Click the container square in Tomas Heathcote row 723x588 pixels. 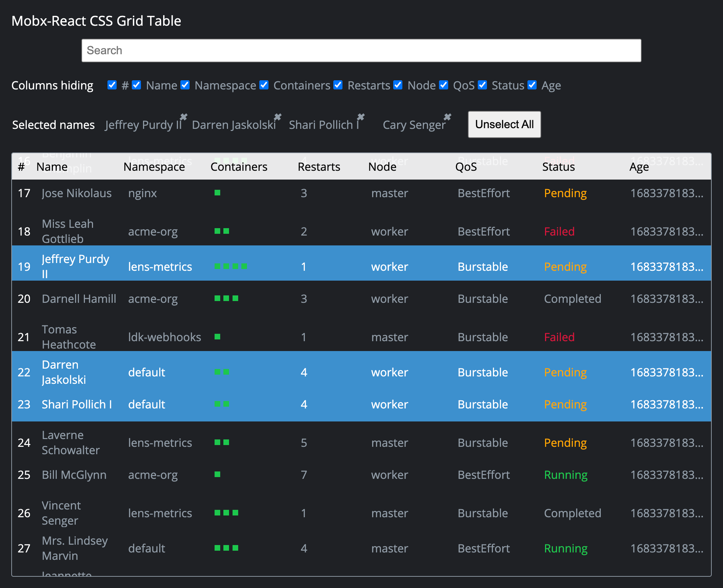[217, 337]
